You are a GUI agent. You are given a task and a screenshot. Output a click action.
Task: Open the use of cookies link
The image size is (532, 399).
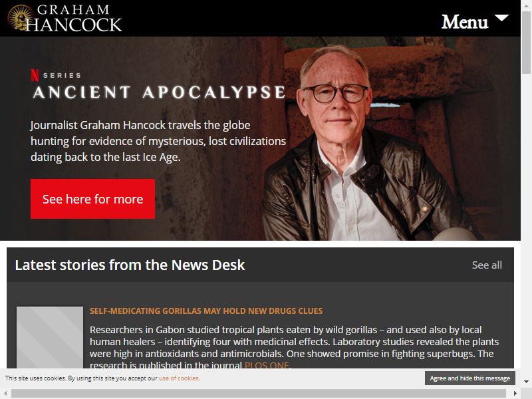pos(179,378)
